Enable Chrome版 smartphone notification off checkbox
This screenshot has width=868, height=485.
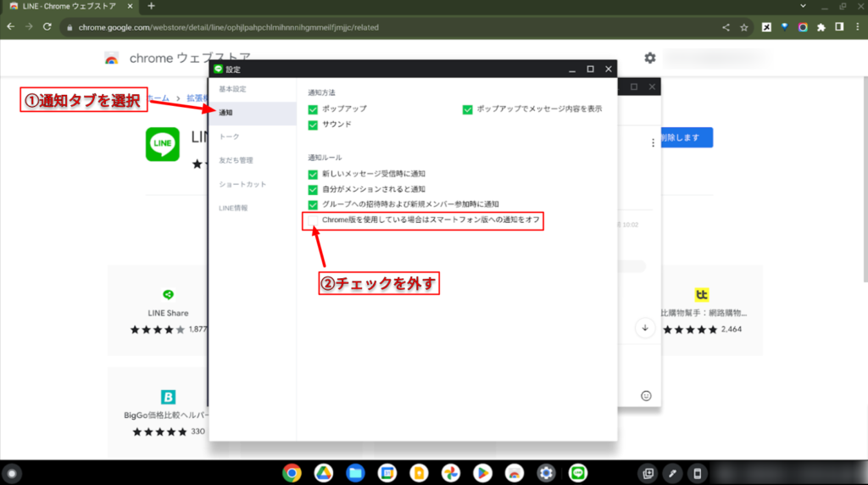314,220
